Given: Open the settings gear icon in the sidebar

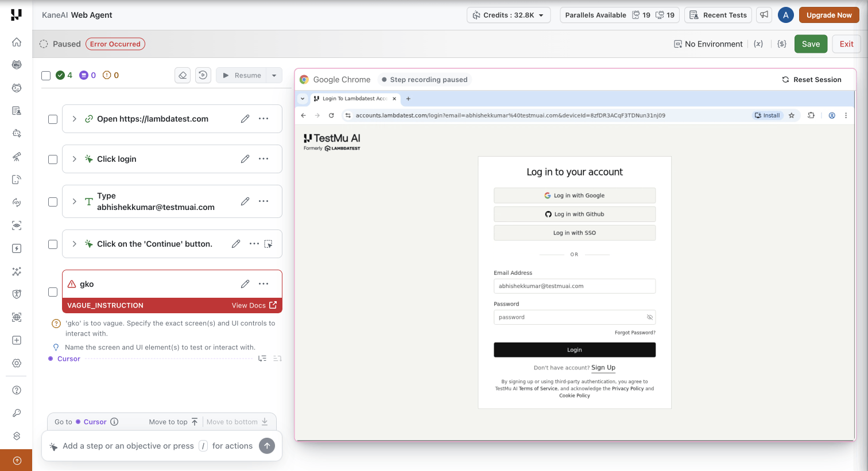Looking at the screenshot, I should (x=17, y=363).
